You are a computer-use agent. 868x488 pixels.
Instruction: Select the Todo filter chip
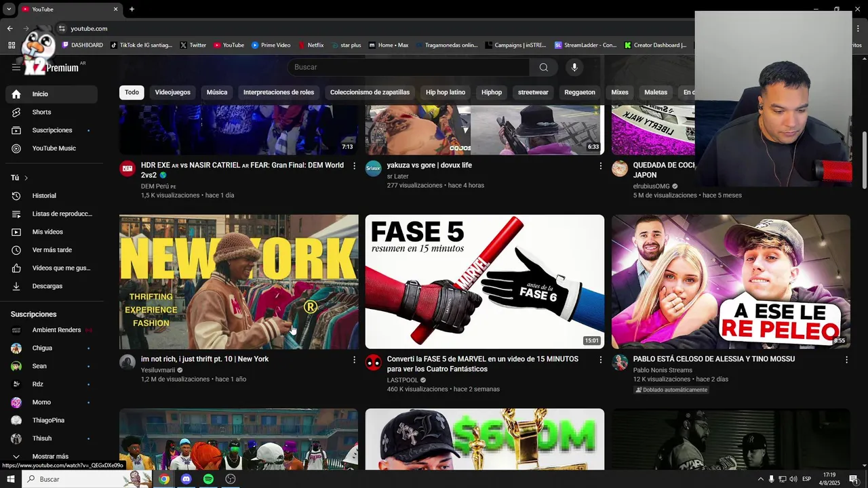point(132,92)
